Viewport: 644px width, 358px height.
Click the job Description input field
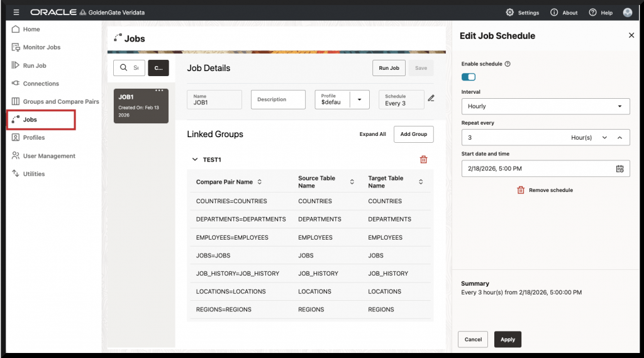point(278,99)
